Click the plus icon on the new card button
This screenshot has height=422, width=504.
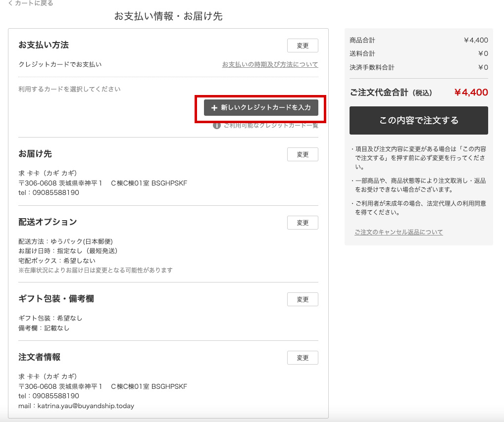[x=214, y=108]
